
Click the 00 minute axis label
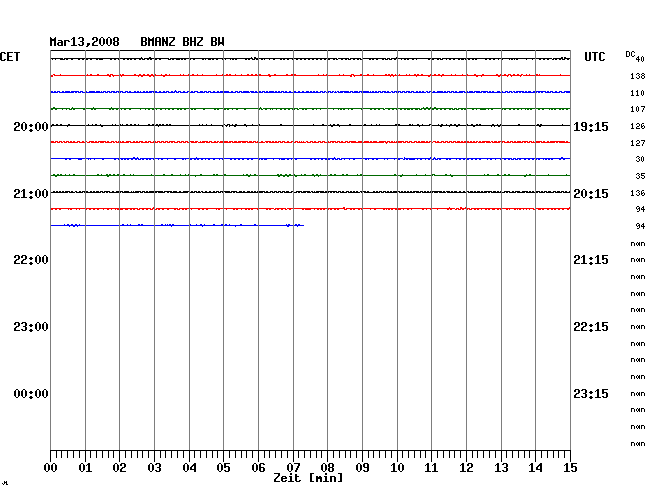click(x=51, y=468)
